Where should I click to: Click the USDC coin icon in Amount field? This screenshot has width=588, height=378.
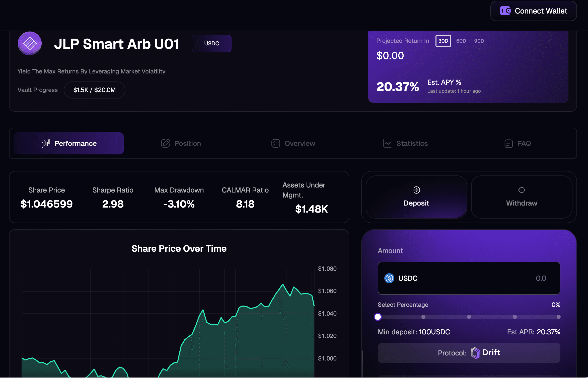(x=389, y=278)
